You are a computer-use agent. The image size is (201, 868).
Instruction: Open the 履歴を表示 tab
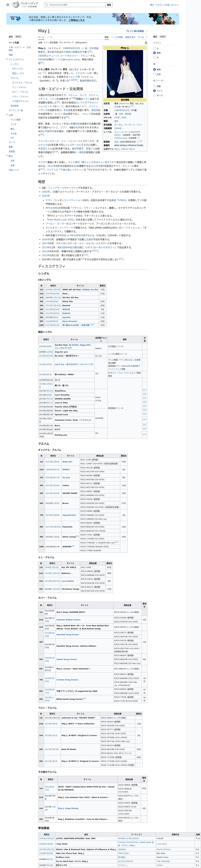pyautogui.click(x=130, y=37)
